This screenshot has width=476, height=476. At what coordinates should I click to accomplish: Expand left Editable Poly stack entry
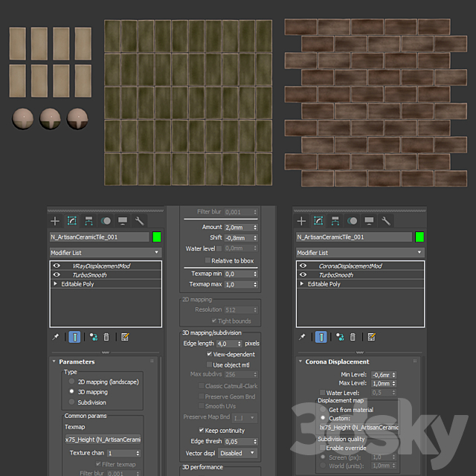click(x=55, y=283)
